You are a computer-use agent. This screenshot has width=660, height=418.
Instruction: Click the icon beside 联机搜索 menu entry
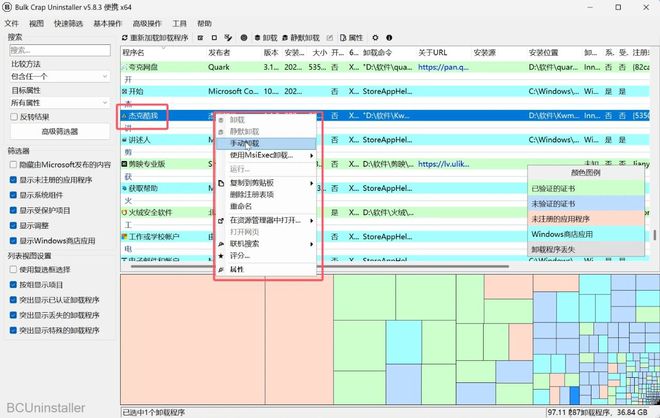click(x=221, y=244)
